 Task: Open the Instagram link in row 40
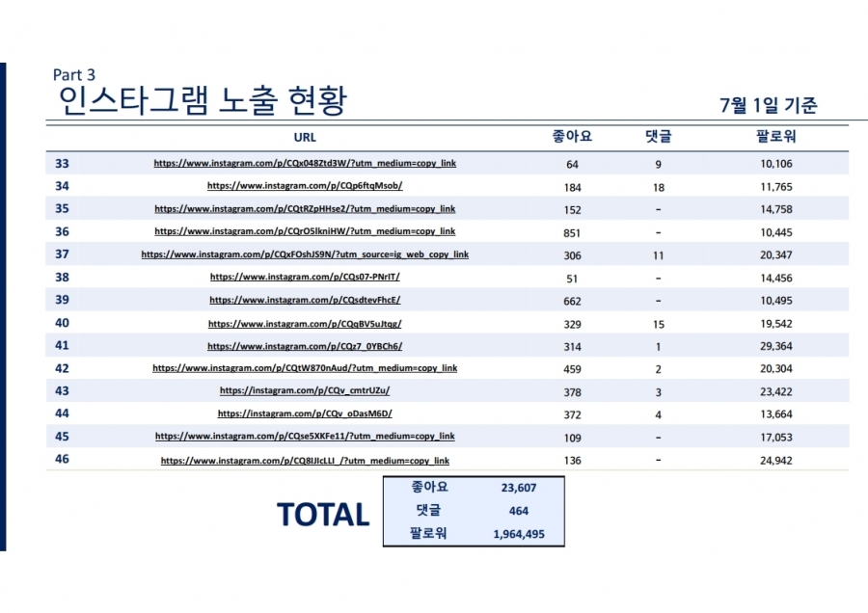[x=305, y=325]
